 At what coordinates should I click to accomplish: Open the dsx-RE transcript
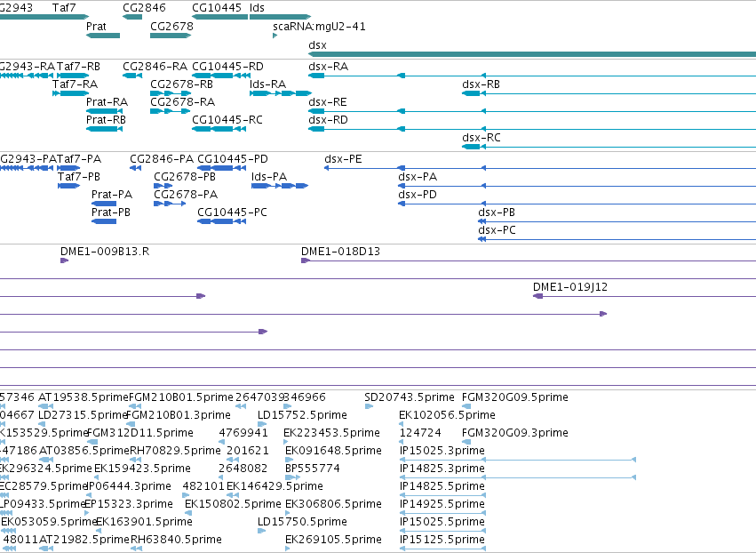pyautogui.click(x=328, y=102)
